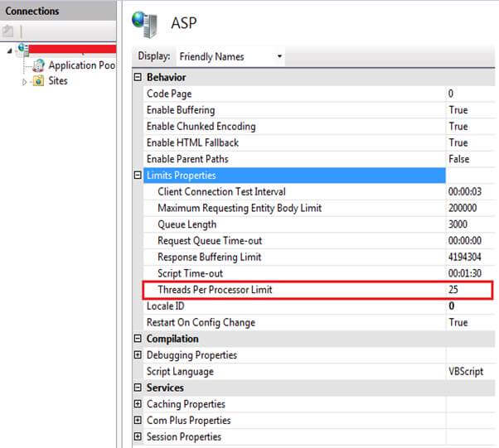Expand Session Properties
The image size is (499, 448).
point(138,436)
